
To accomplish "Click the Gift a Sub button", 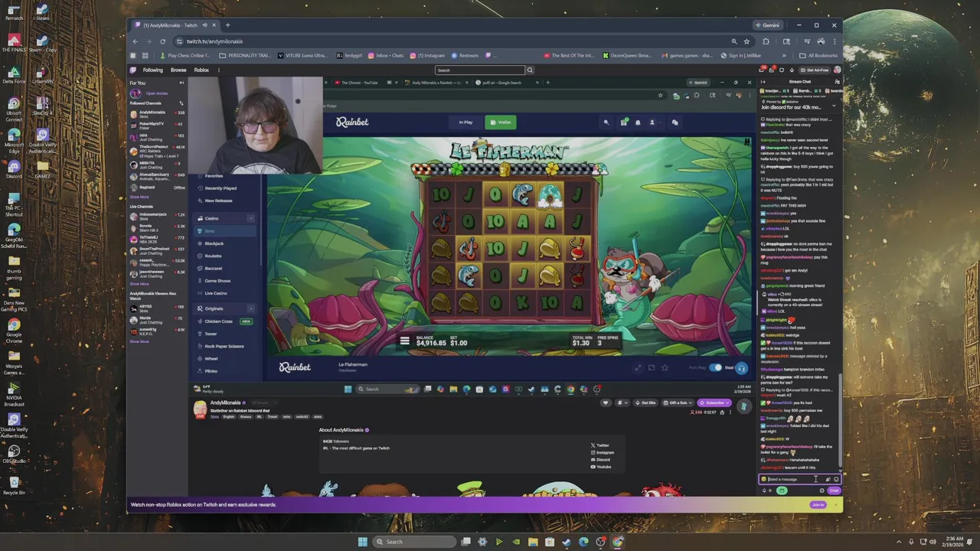I will 677,403.
